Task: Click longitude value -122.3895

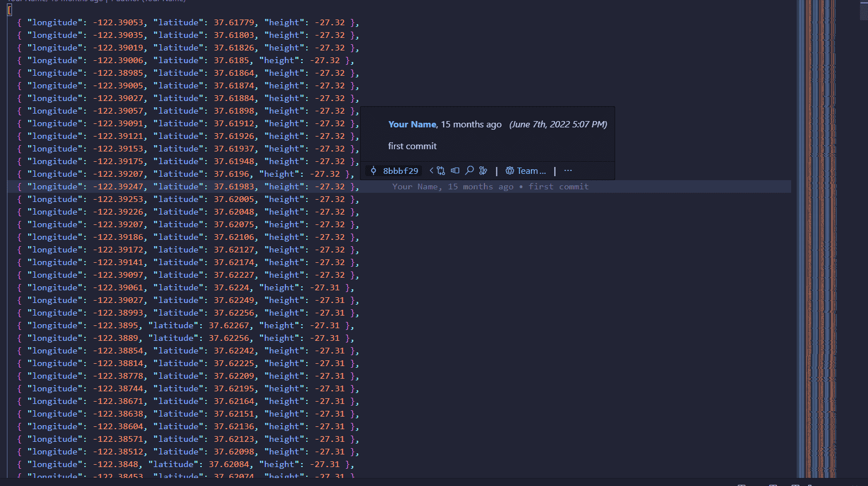Action: pyautogui.click(x=116, y=325)
